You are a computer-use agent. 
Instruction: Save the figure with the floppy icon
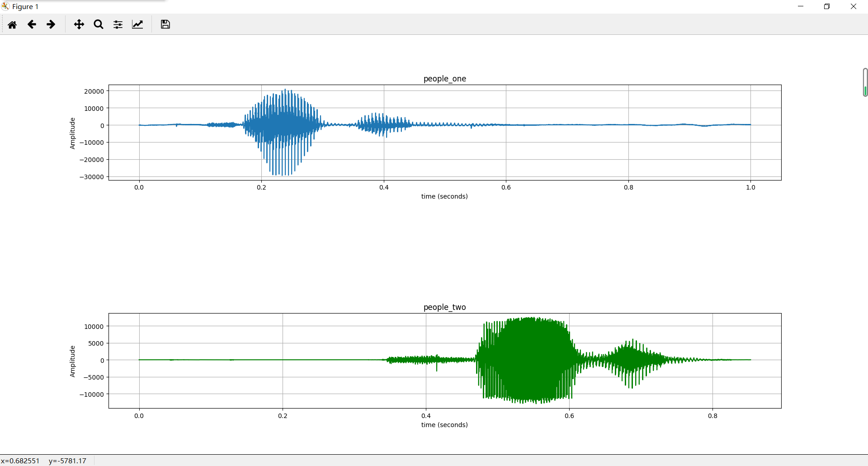[165, 24]
